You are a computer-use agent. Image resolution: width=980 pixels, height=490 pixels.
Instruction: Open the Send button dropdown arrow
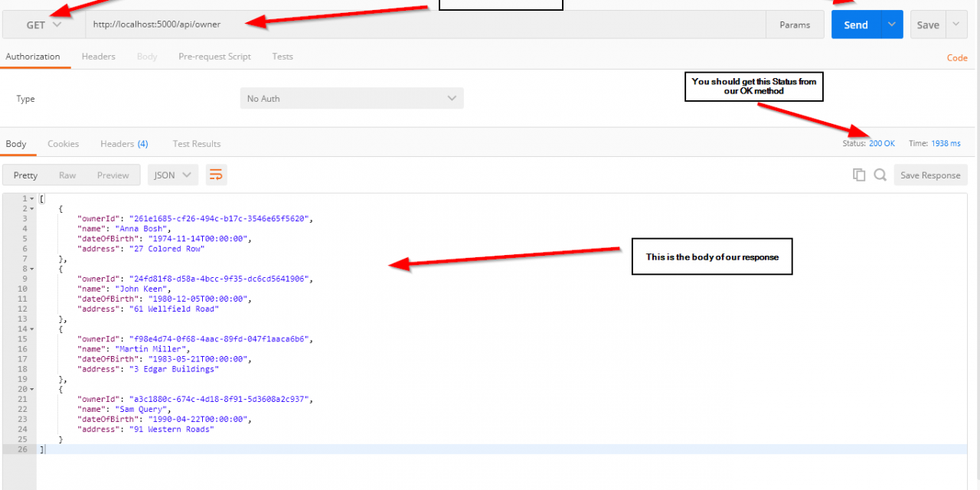coord(891,24)
